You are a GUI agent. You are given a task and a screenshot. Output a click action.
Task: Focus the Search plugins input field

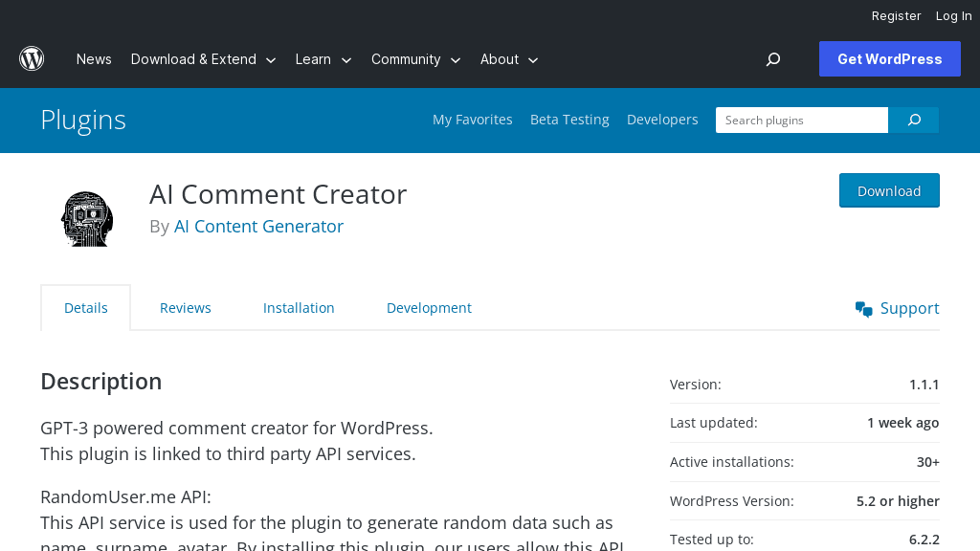(801, 120)
